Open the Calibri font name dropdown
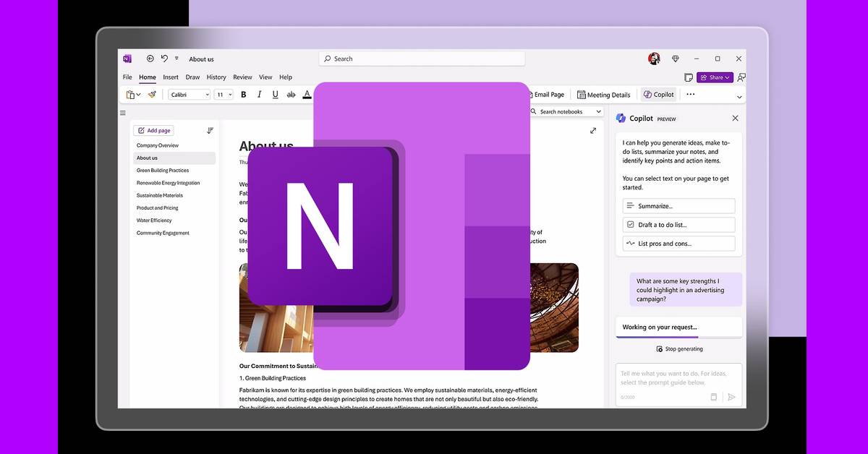This screenshot has height=454, width=868. [189, 95]
